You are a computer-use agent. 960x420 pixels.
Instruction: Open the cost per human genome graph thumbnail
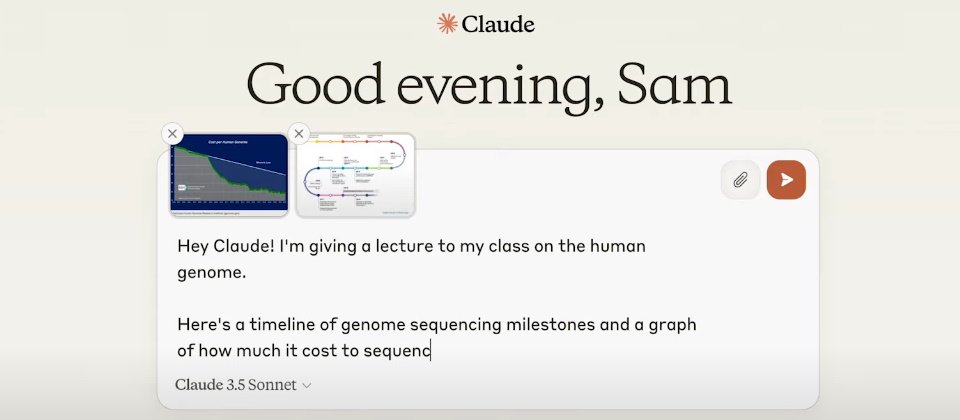229,176
